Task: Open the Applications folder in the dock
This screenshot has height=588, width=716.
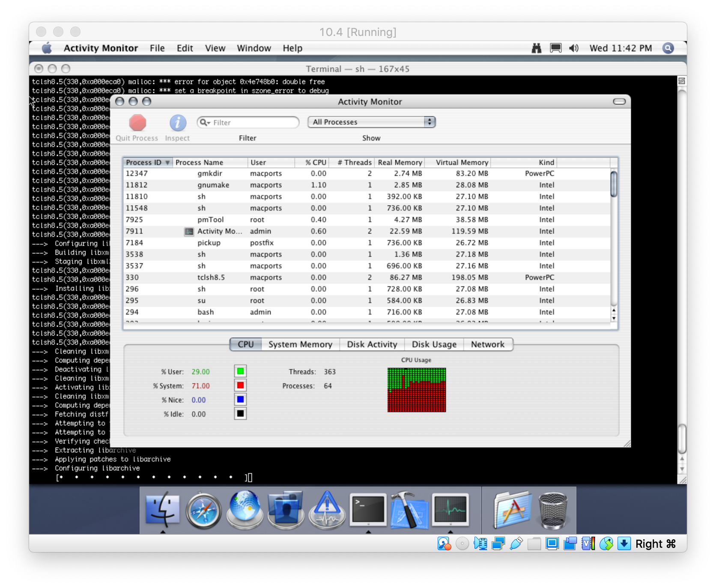Action: [x=513, y=509]
